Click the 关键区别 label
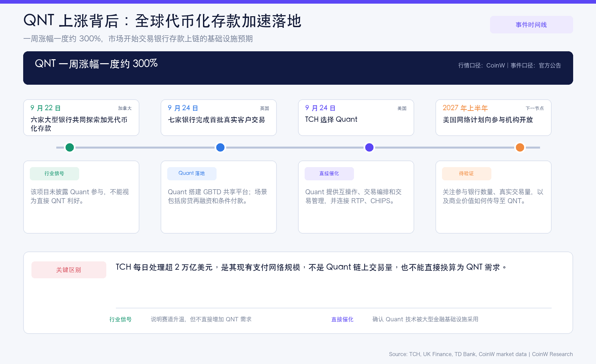This screenshot has width=596, height=364. point(69,270)
